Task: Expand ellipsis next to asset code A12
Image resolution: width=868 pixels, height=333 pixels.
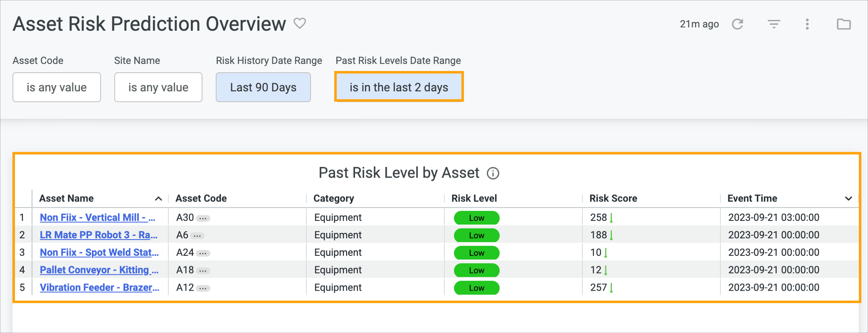Action: [x=203, y=288]
